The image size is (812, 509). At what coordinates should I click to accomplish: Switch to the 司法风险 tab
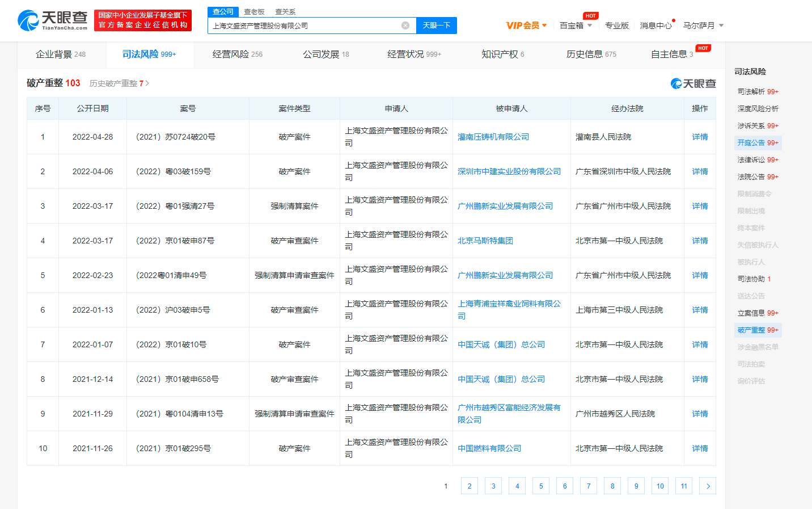point(149,54)
